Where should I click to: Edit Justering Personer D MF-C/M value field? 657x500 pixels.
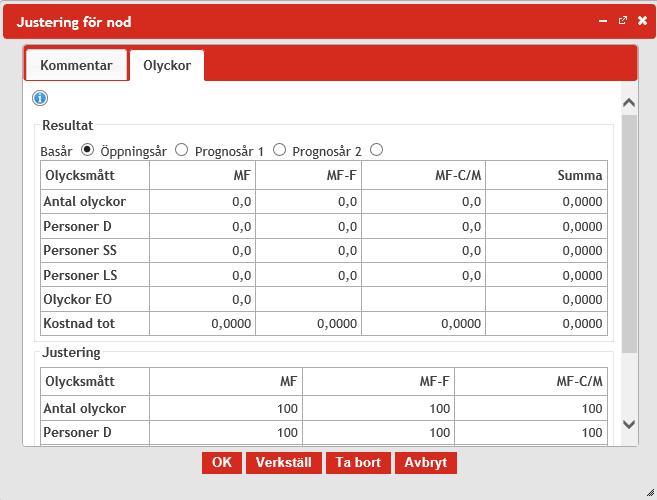point(531,433)
